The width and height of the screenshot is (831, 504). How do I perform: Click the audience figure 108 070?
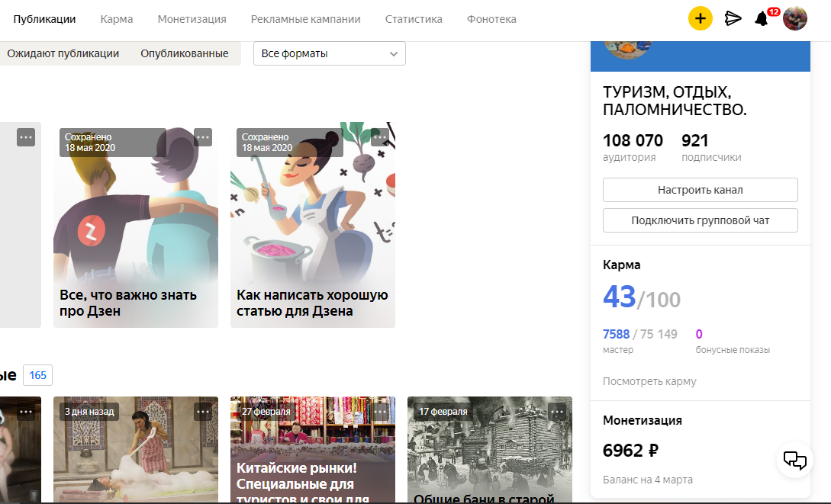click(x=633, y=140)
